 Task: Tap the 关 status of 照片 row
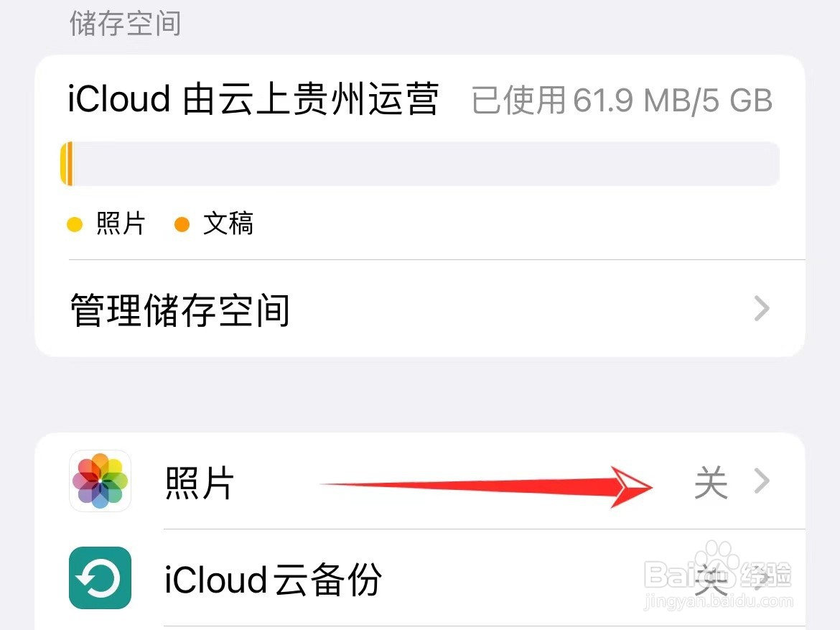[711, 482]
